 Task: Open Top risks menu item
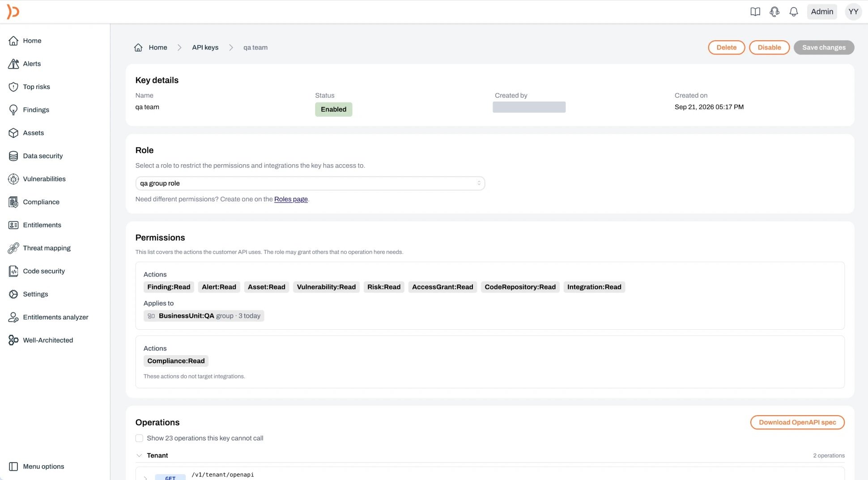point(36,87)
